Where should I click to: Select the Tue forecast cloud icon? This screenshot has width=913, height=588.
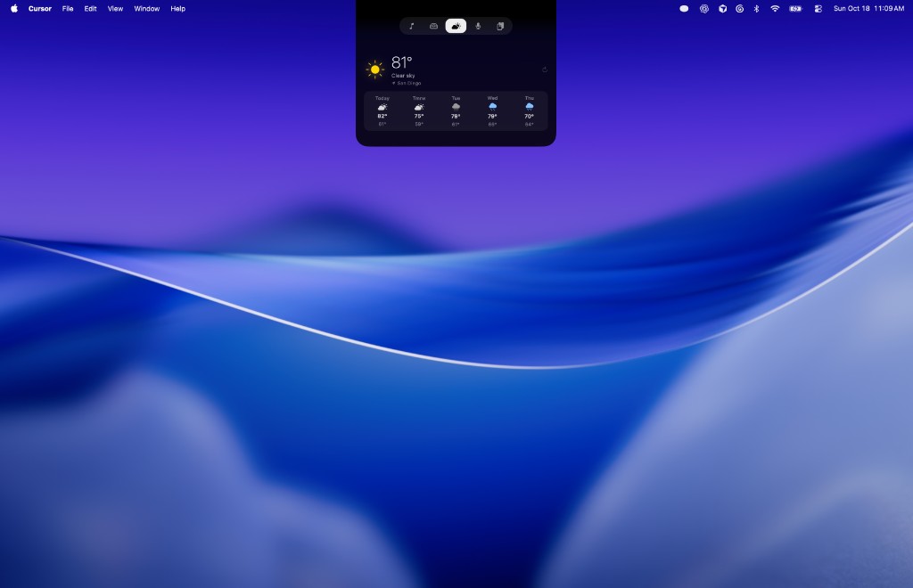[456, 107]
